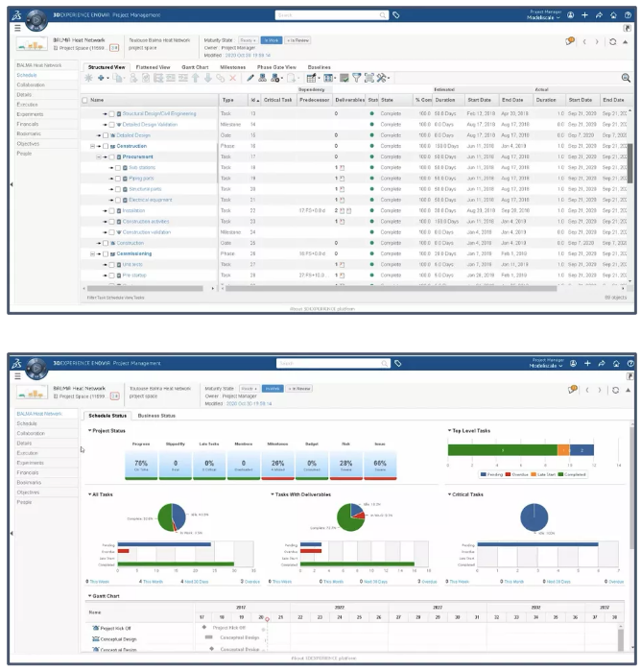641x672 pixels.
Task: Check the Commissioning row checkbox
Action: pos(106,254)
